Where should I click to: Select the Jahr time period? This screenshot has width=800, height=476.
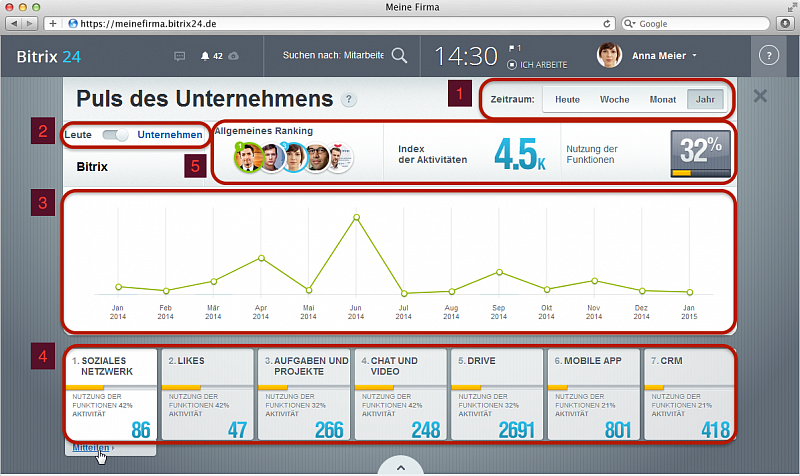point(705,99)
